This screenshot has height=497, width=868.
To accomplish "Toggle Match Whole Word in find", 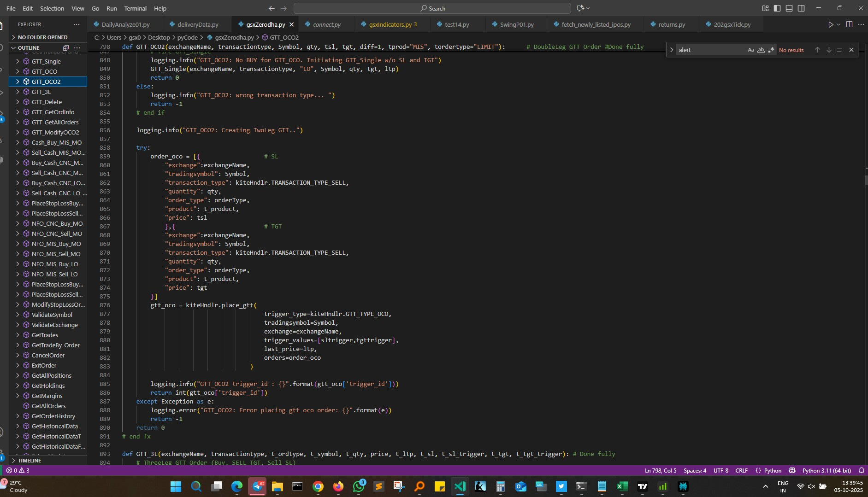I will (x=761, y=50).
